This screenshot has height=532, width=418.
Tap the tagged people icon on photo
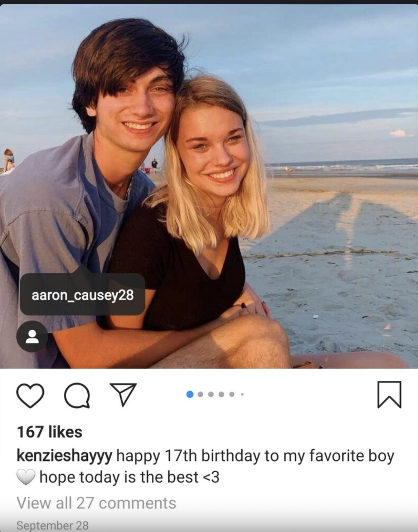point(32,336)
